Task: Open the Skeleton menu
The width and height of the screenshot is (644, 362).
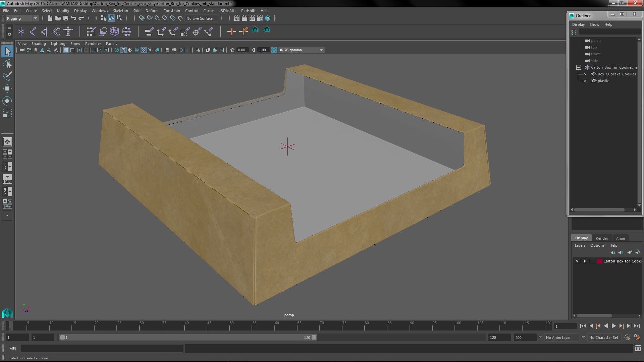Action: click(x=120, y=11)
